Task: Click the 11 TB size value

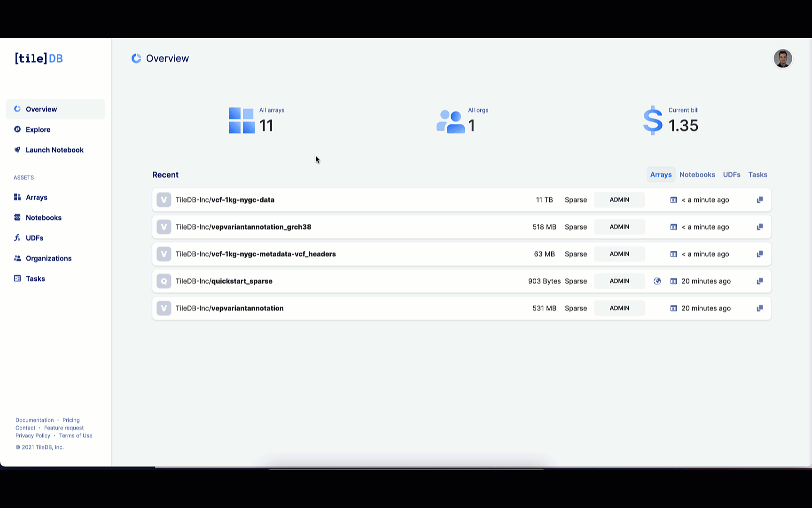Action: point(544,200)
